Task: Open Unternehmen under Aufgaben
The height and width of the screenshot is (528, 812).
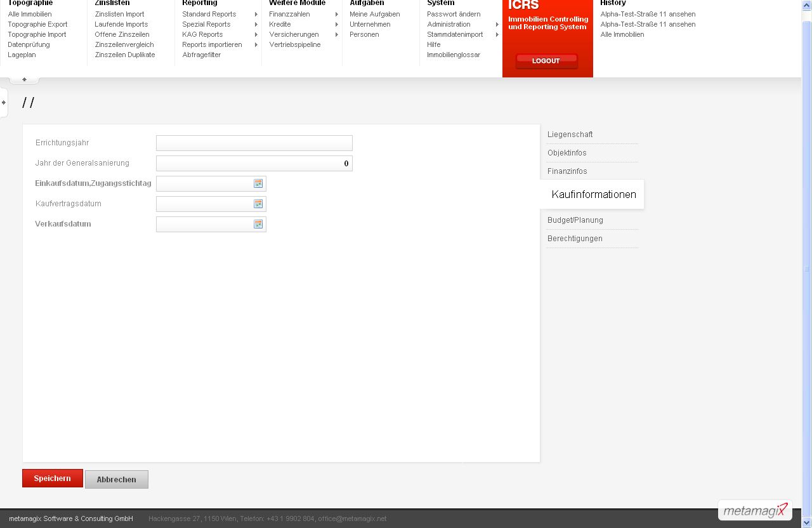Action: [x=370, y=24]
